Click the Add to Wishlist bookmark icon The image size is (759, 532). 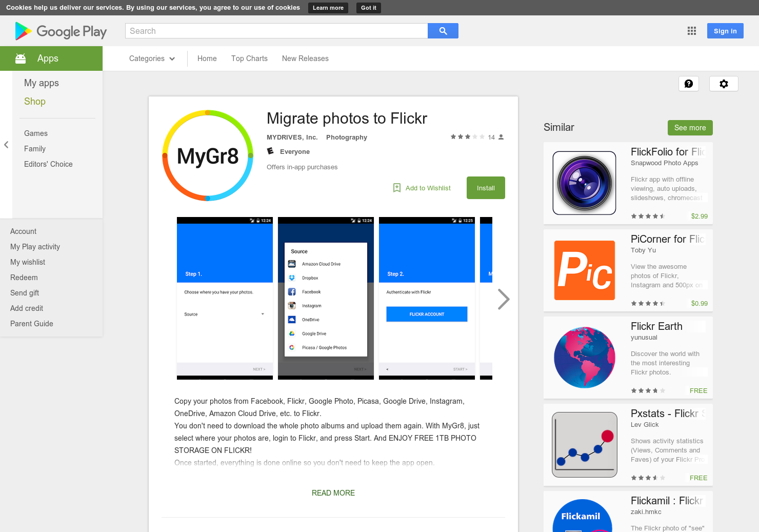click(x=397, y=188)
